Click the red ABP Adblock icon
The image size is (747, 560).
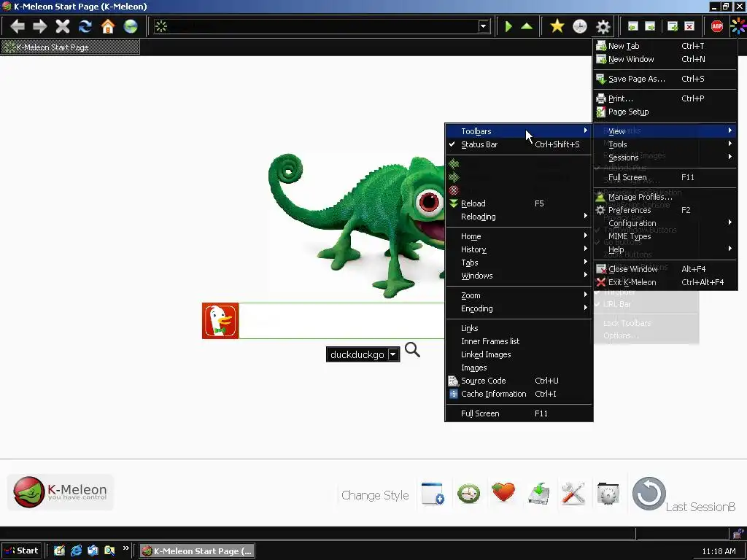717,26
